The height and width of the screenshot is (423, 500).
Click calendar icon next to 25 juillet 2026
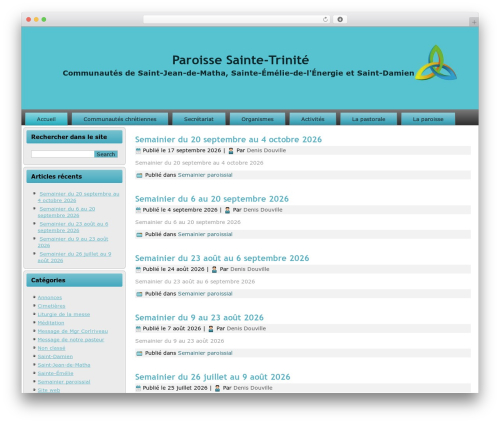[138, 388]
